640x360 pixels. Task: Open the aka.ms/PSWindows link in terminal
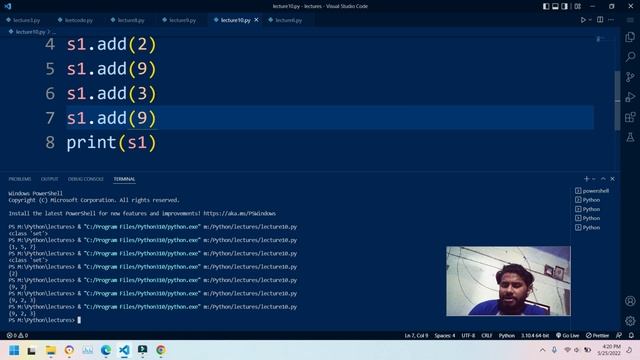point(239,213)
